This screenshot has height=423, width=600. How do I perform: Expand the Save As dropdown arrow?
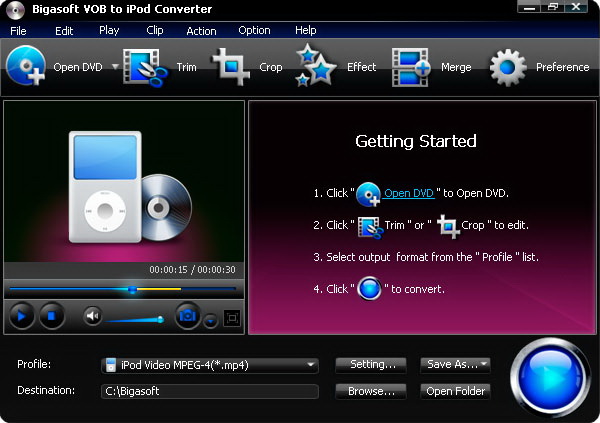point(484,364)
